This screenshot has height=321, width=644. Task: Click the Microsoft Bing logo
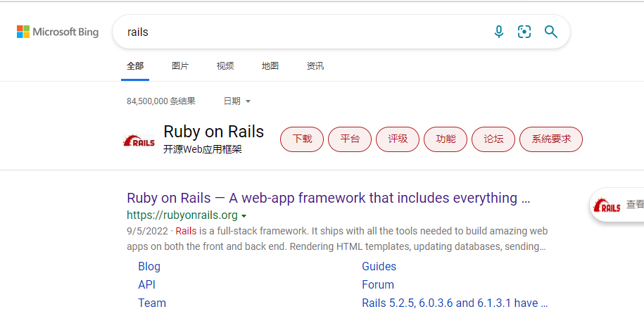pyautogui.click(x=58, y=32)
